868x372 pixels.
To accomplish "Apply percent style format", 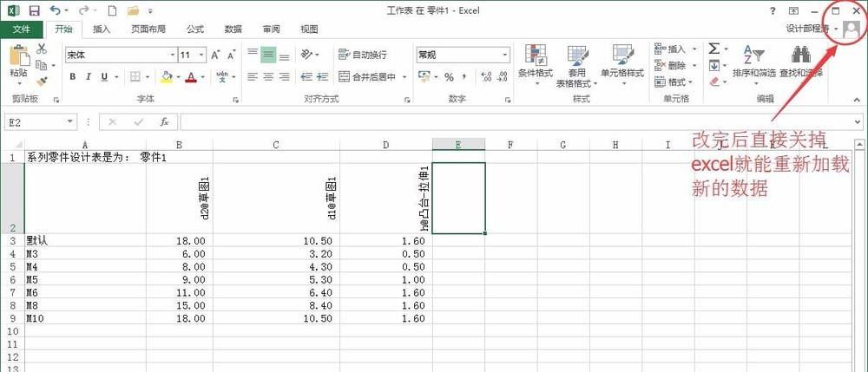I will (449, 77).
